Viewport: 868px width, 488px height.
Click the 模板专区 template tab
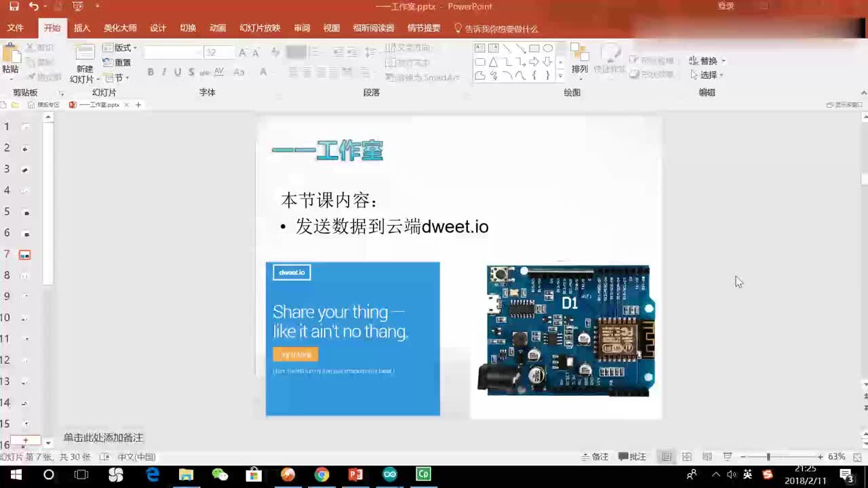(44, 105)
